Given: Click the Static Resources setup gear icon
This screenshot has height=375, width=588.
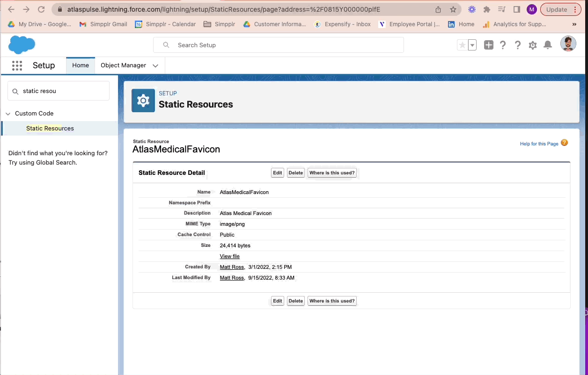Looking at the screenshot, I should [143, 101].
